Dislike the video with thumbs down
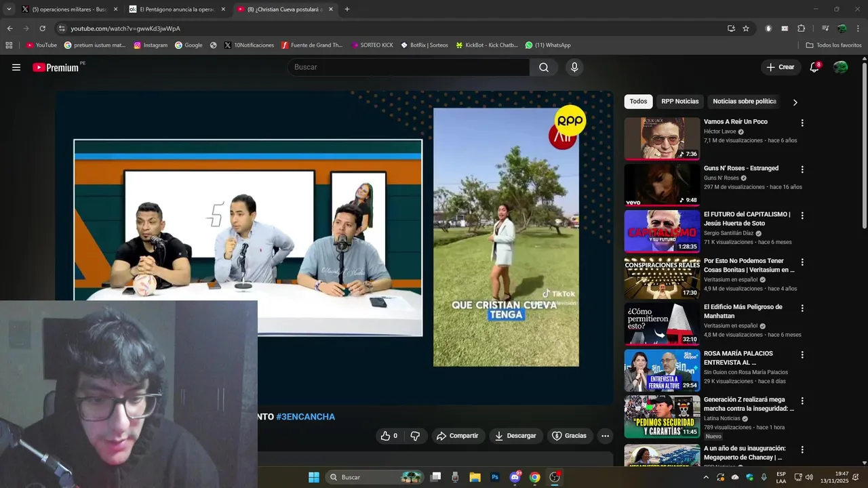868x488 pixels. 415,436
